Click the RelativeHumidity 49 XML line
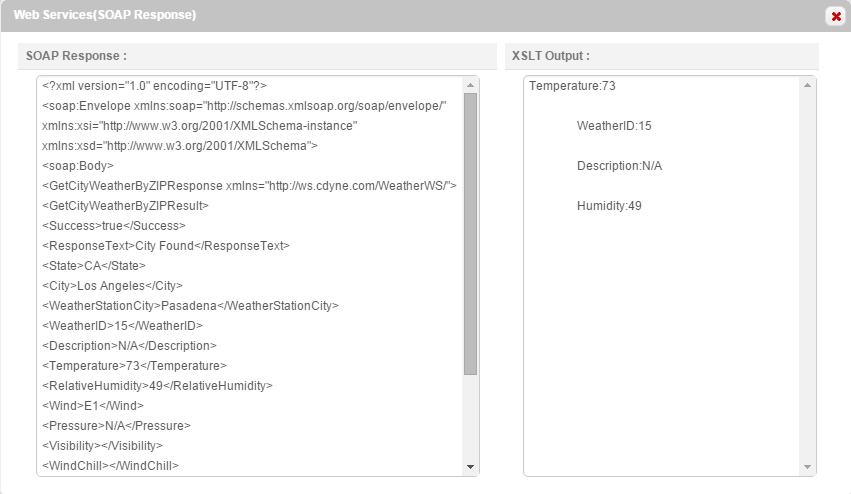 [x=157, y=386]
